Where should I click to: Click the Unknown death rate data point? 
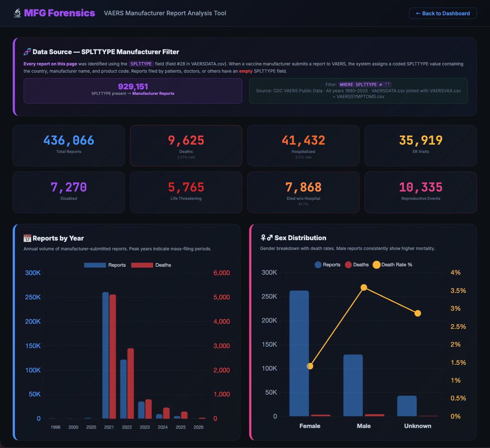[x=418, y=313]
